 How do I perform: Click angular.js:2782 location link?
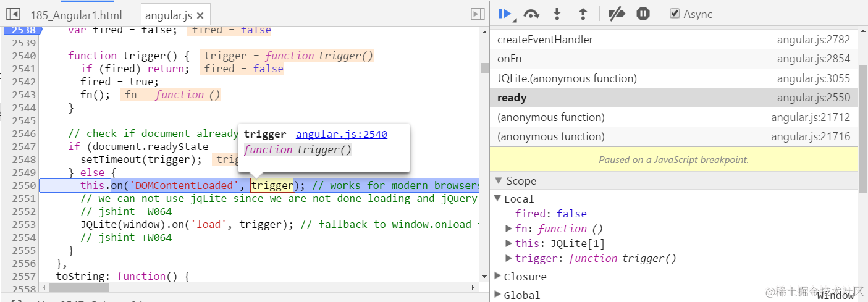pos(813,40)
